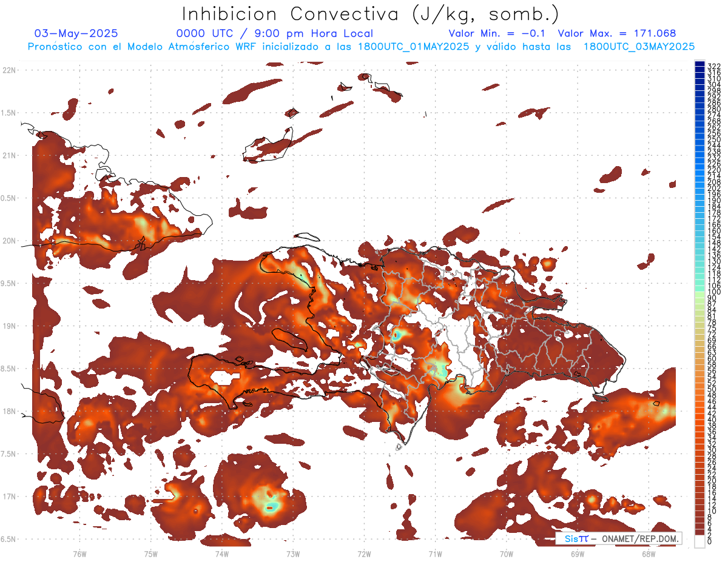
Task: Click the '250' value on the color scale
Action: (x=714, y=139)
